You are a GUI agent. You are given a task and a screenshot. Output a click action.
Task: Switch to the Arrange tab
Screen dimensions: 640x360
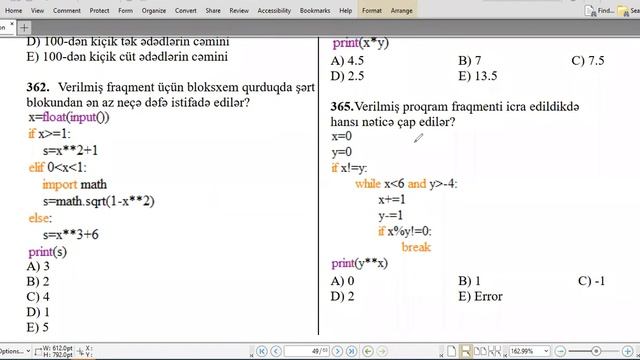(401, 11)
